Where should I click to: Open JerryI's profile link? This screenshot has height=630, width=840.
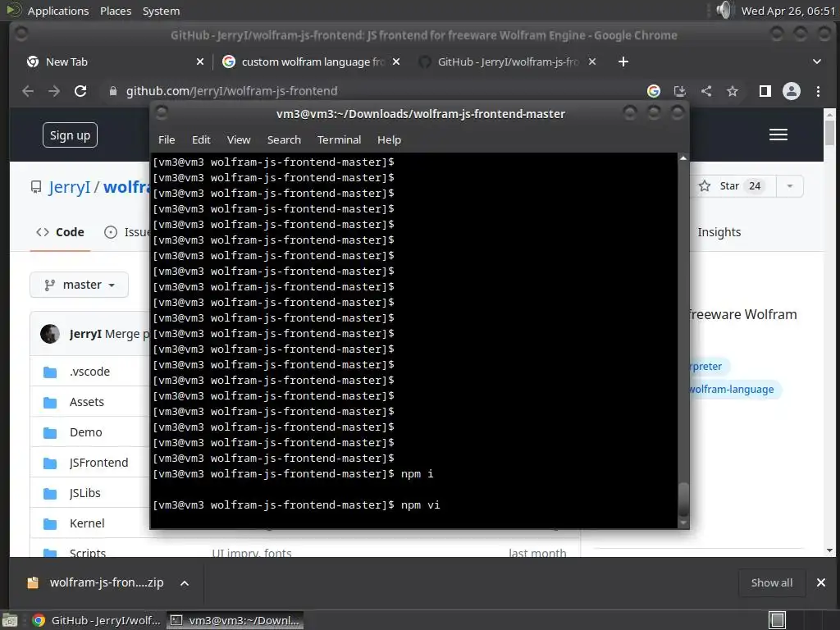pos(69,187)
